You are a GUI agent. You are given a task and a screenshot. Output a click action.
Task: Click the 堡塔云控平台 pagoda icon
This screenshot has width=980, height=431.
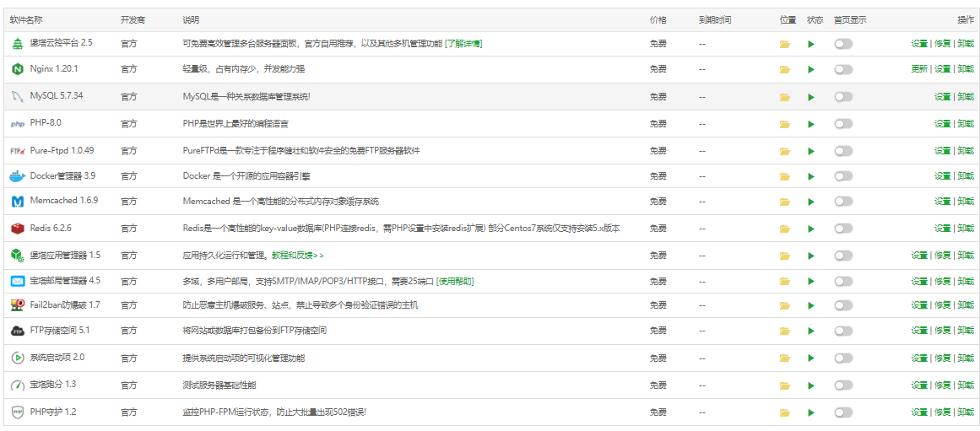click(x=17, y=44)
